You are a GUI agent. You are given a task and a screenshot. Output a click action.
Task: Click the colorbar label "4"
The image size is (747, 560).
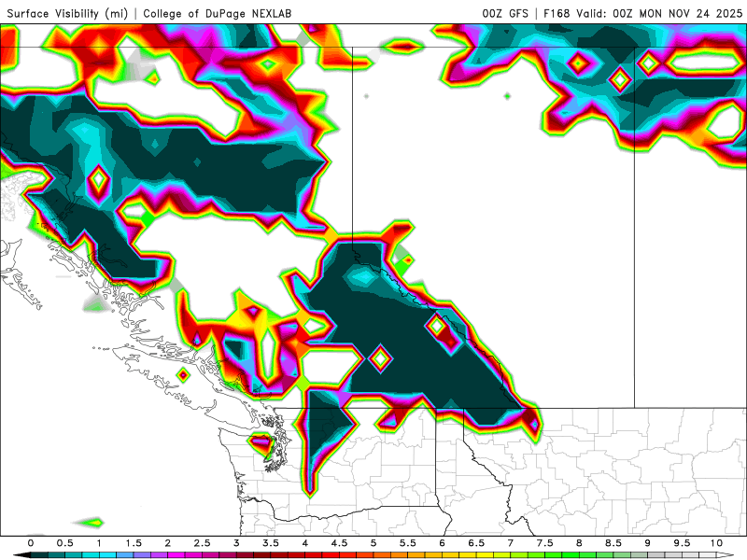305,543
